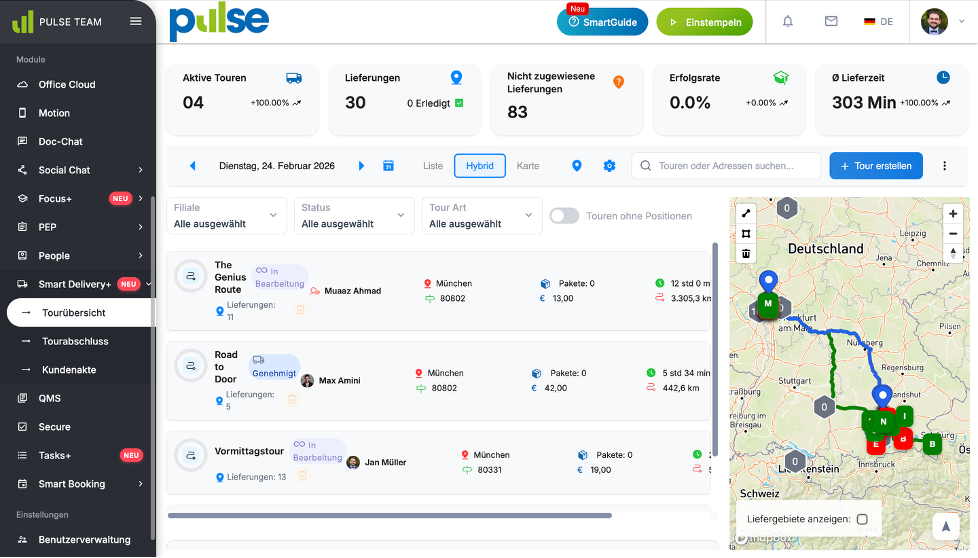The height and width of the screenshot is (558, 978).
Task: Click the Nicht zugewiesene Lieferungen warning icon
Action: 618,82
